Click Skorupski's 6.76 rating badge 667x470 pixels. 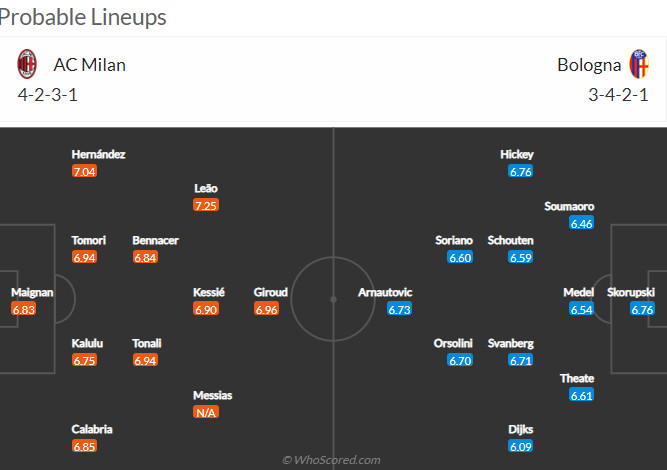[642, 309]
